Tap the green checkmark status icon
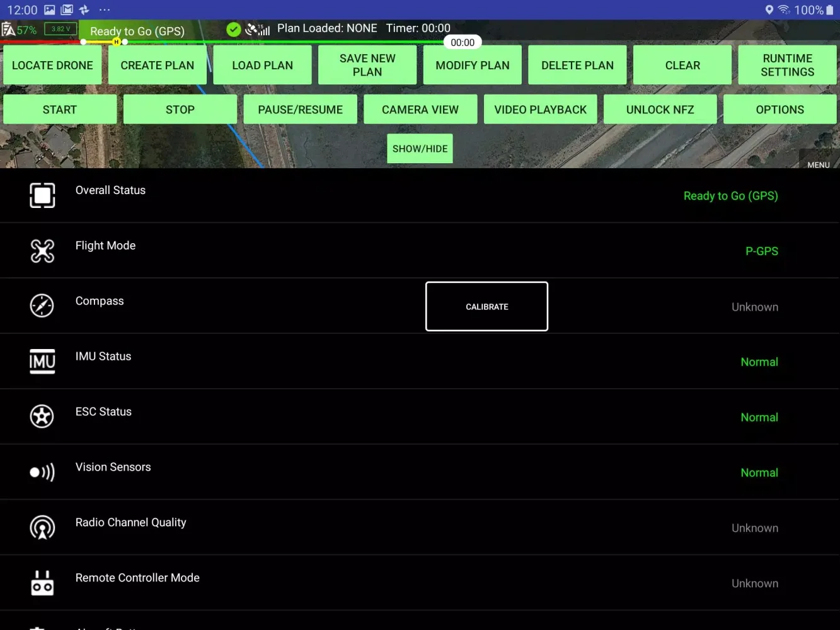840x630 pixels. pos(234,30)
